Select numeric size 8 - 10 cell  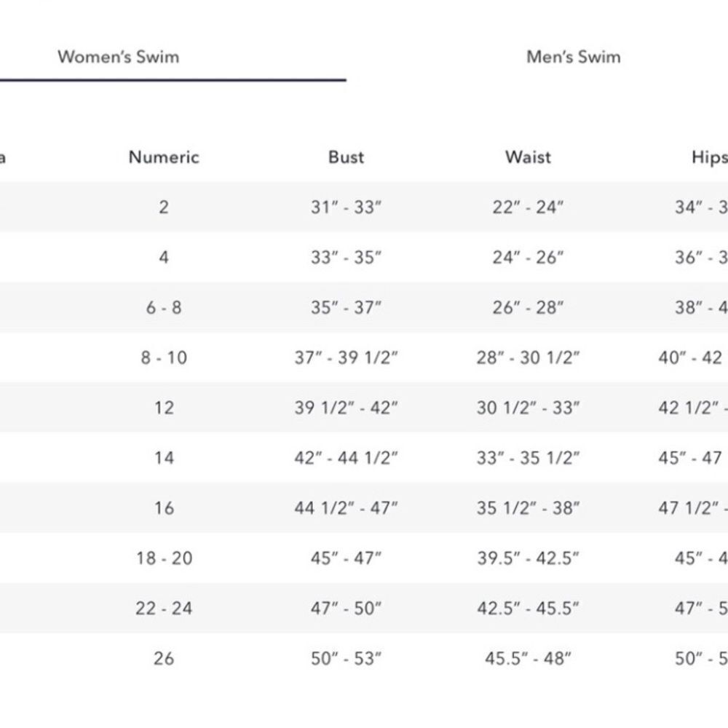pyautogui.click(x=164, y=357)
